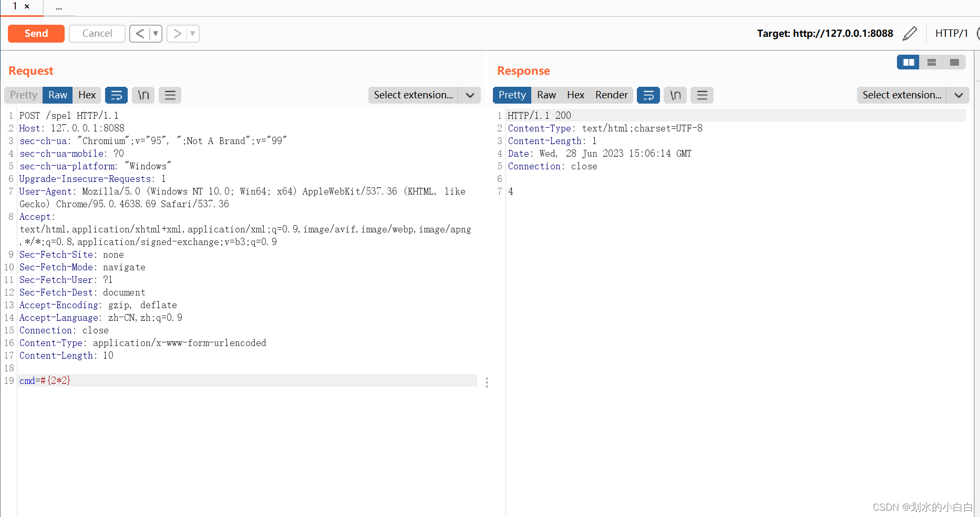Image resolution: width=980 pixels, height=517 pixels.
Task: Click the cmd=#{2*2} body line
Action: point(247,381)
